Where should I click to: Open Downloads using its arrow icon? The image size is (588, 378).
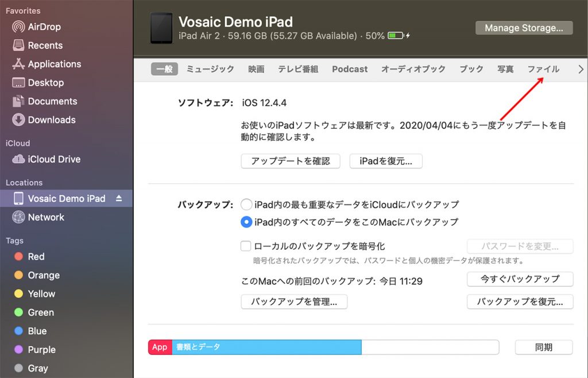click(x=18, y=120)
